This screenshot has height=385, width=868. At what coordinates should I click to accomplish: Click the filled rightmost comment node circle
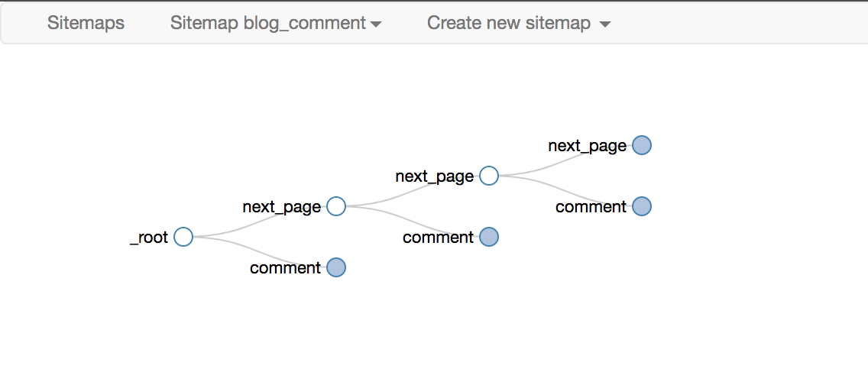tap(642, 206)
